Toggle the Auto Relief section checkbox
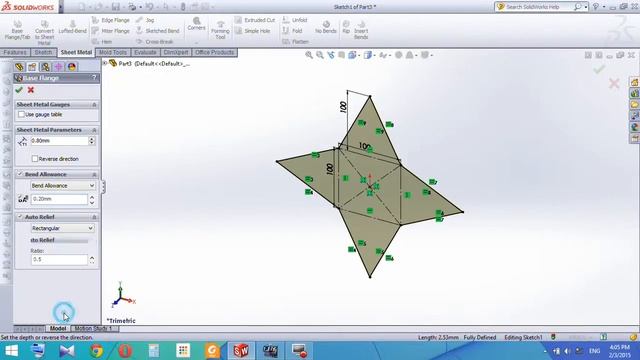 (x=20, y=217)
